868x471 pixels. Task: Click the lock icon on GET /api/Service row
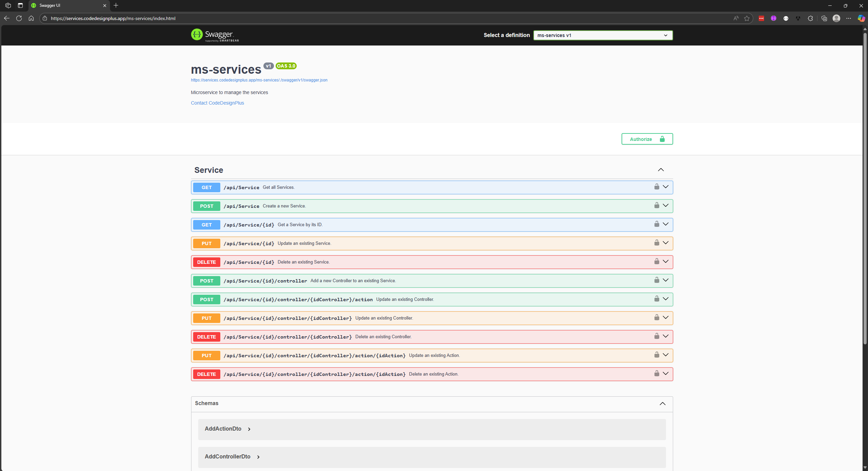pos(657,187)
